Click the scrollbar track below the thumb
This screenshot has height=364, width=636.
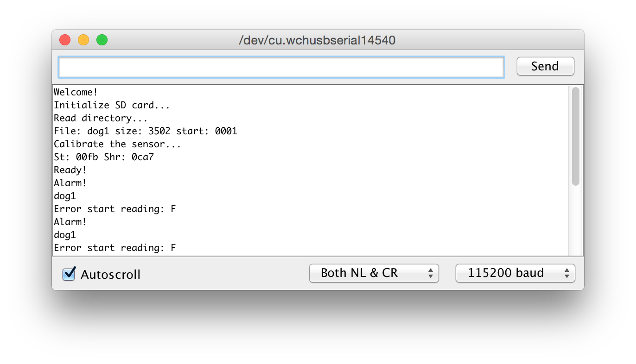(x=575, y=220)
